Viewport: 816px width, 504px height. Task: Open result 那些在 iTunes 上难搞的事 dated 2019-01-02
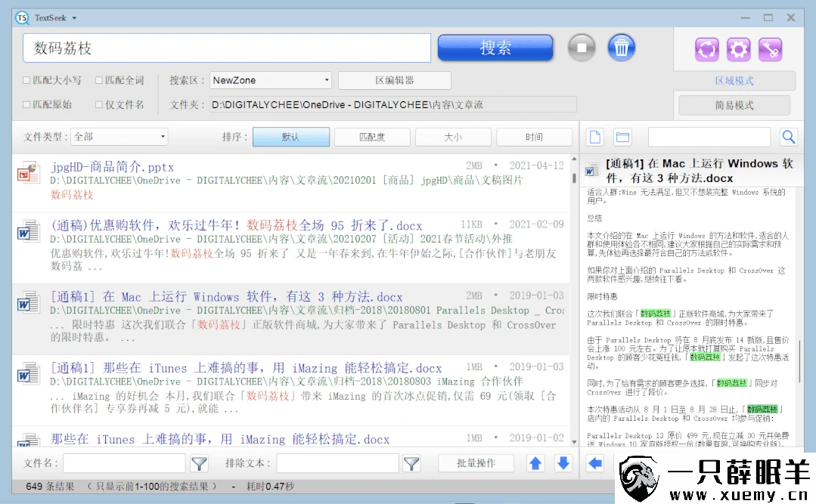pyautogui.click(x=220, y=439)
